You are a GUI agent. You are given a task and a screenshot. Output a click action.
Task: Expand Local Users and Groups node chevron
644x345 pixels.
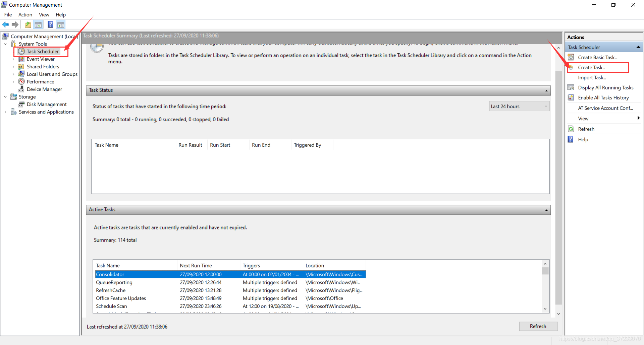(x=13, y=74)
